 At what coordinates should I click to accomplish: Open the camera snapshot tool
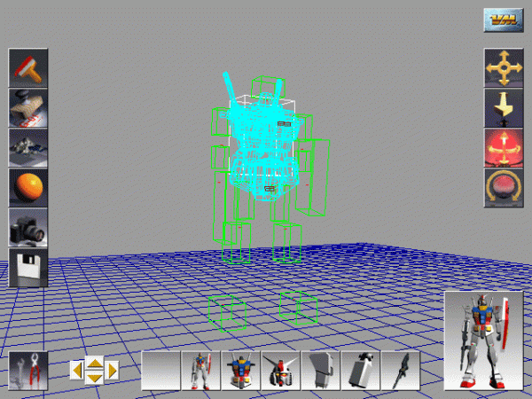[x=28, y=228]
